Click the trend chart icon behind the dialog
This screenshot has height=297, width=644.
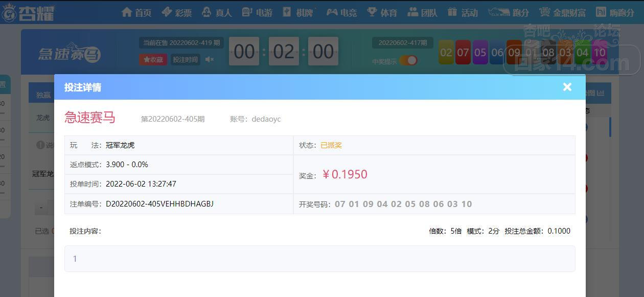tap(601, 93)
